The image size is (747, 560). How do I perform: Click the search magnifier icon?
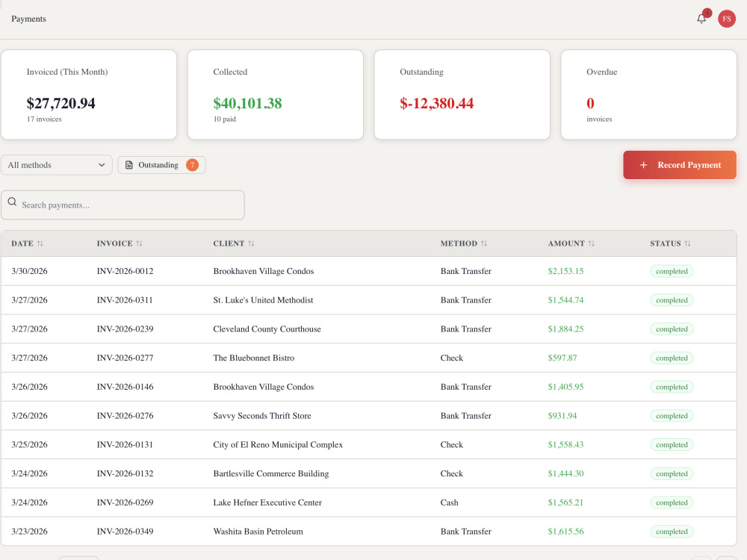pos(13,202)
